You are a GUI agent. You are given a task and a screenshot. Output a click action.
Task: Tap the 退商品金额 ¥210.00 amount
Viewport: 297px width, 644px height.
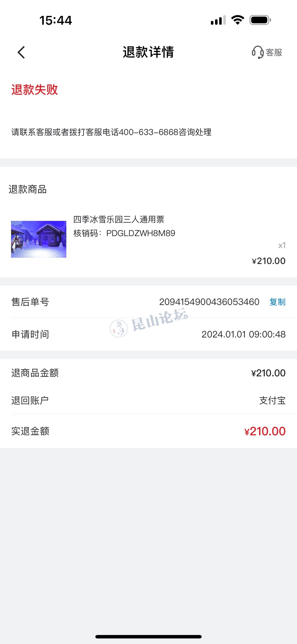point(268,373)
